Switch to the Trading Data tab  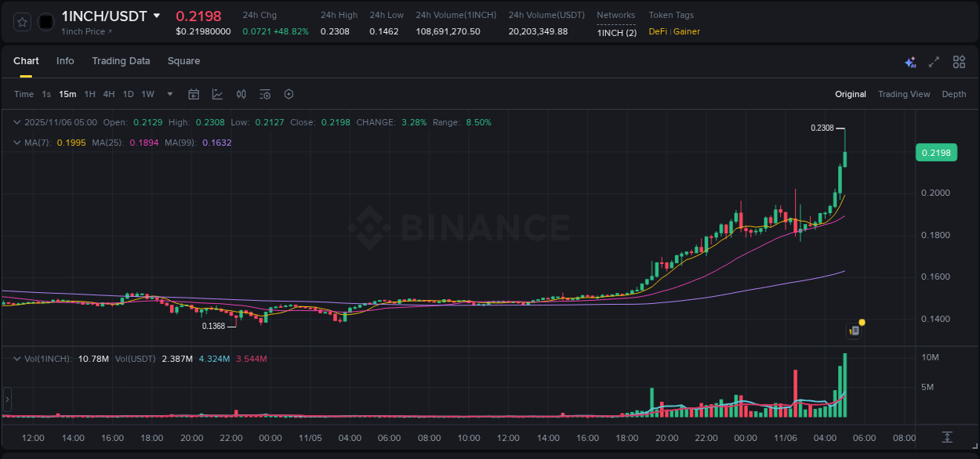pos(121,60)
